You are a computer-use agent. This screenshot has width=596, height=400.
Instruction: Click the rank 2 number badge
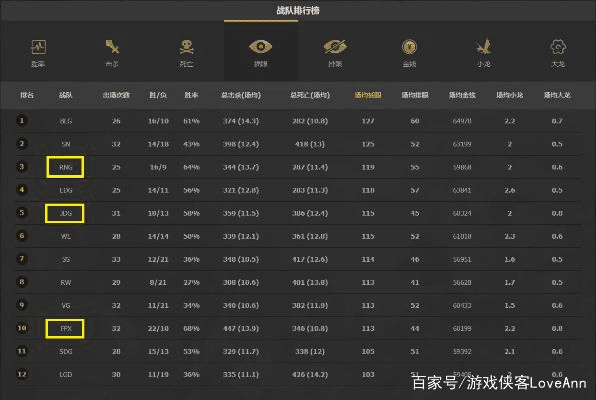coord(22,144)
